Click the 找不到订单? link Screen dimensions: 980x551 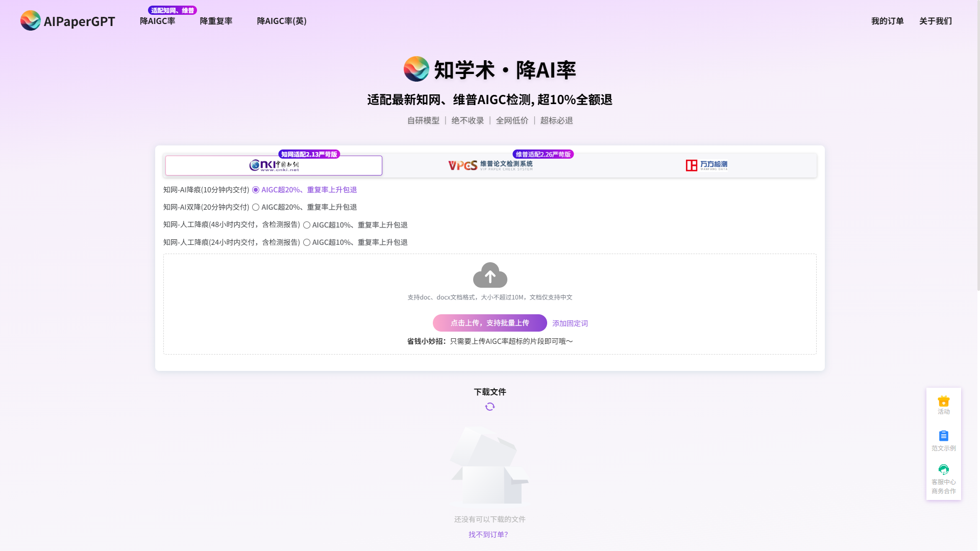(x=488, y=534)
